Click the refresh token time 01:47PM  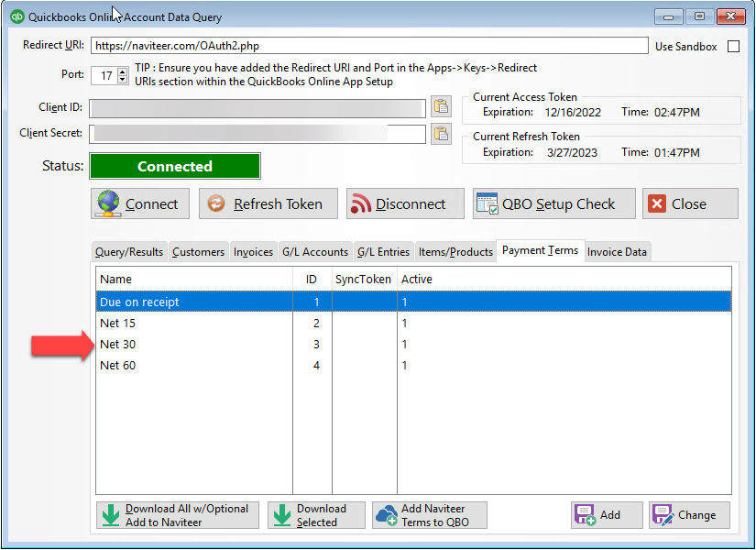tap(677, 153)
